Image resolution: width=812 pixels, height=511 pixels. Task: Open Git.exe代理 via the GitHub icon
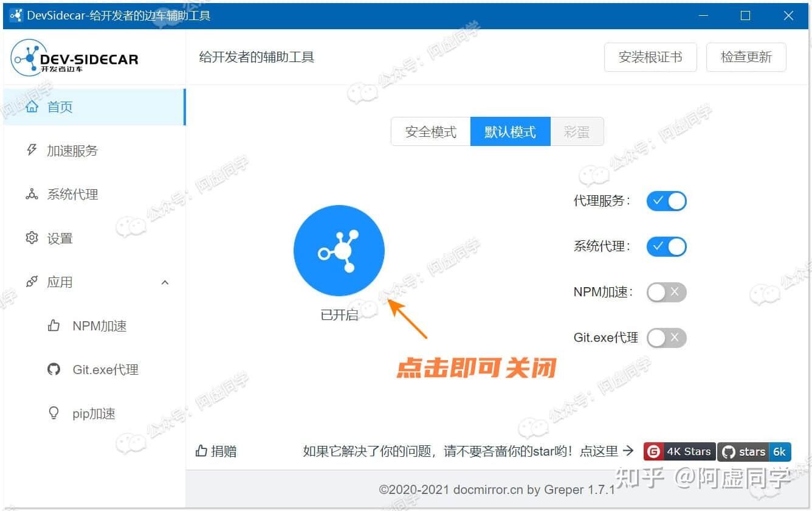coord(54,369)
